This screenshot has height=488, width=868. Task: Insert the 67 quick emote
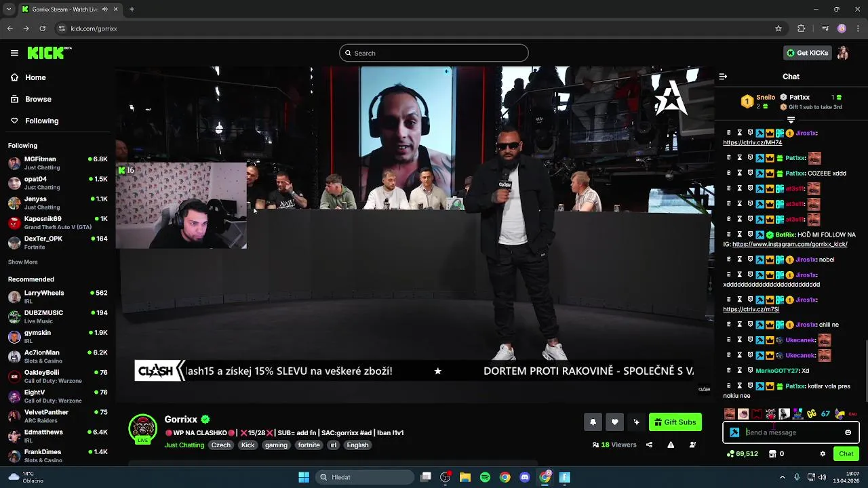[x=825, y=413]
